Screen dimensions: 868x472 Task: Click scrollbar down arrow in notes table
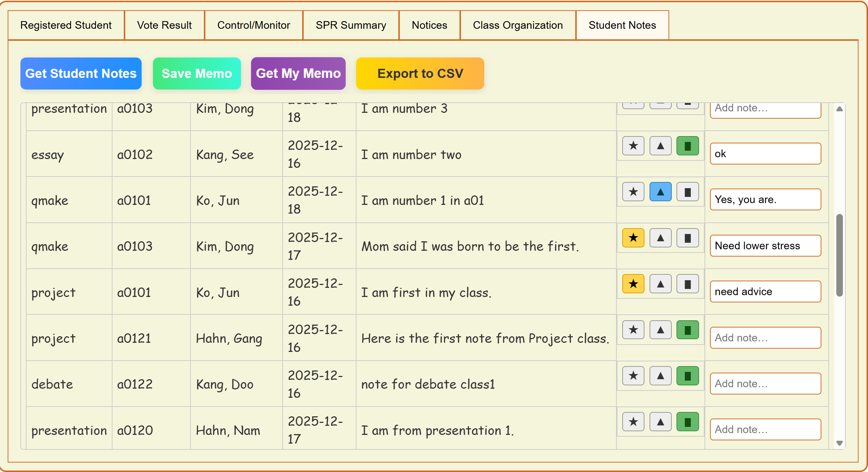point(840,443)
